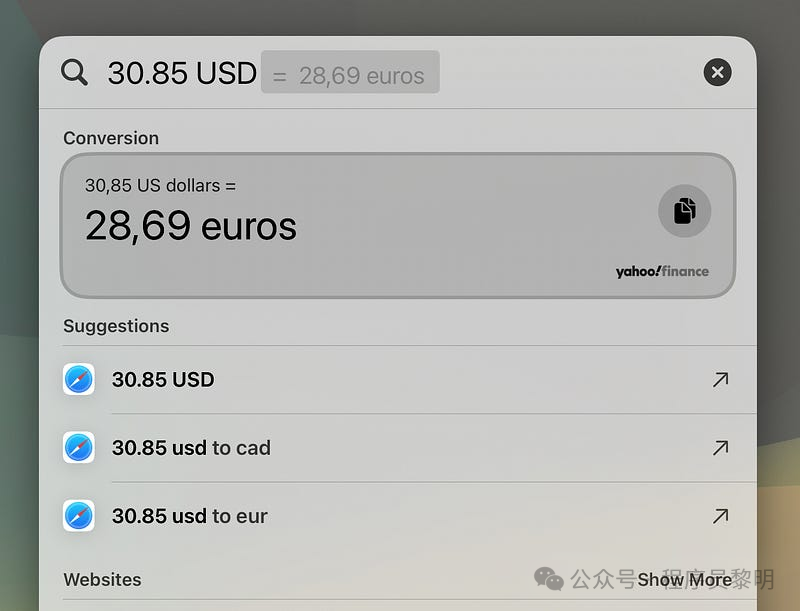Copy the conversion result with the clipboard icon
The image size is (800, 611).
click(x=684, y=211)
